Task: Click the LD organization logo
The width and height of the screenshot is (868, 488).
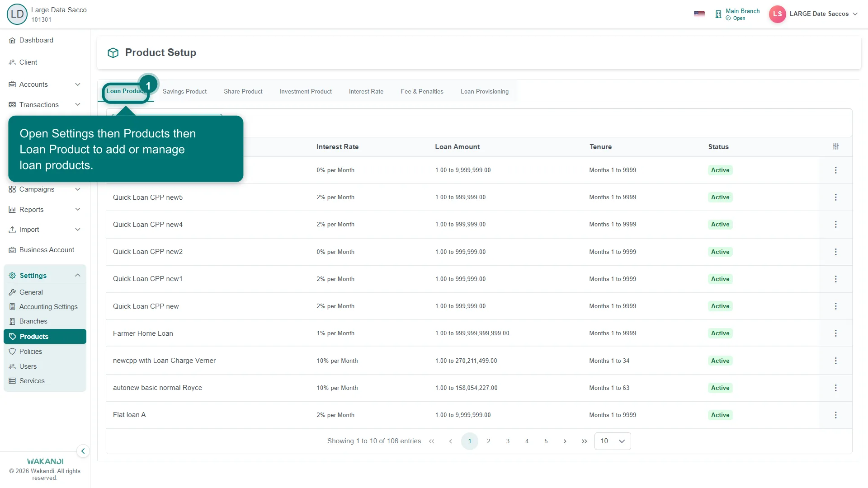Action: coord(17,14)
